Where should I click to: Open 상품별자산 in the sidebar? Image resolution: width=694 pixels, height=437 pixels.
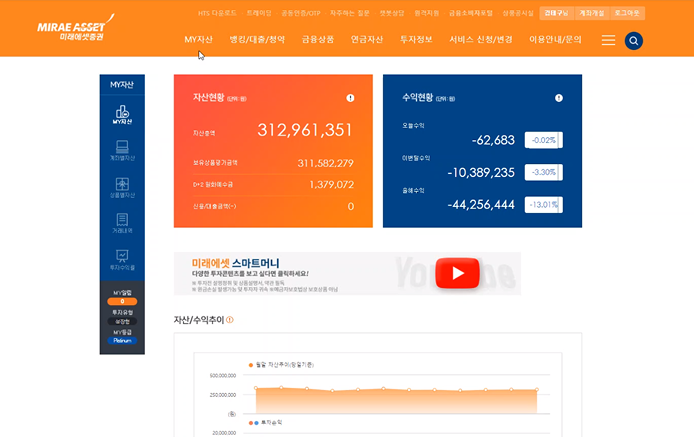(122, 187)
